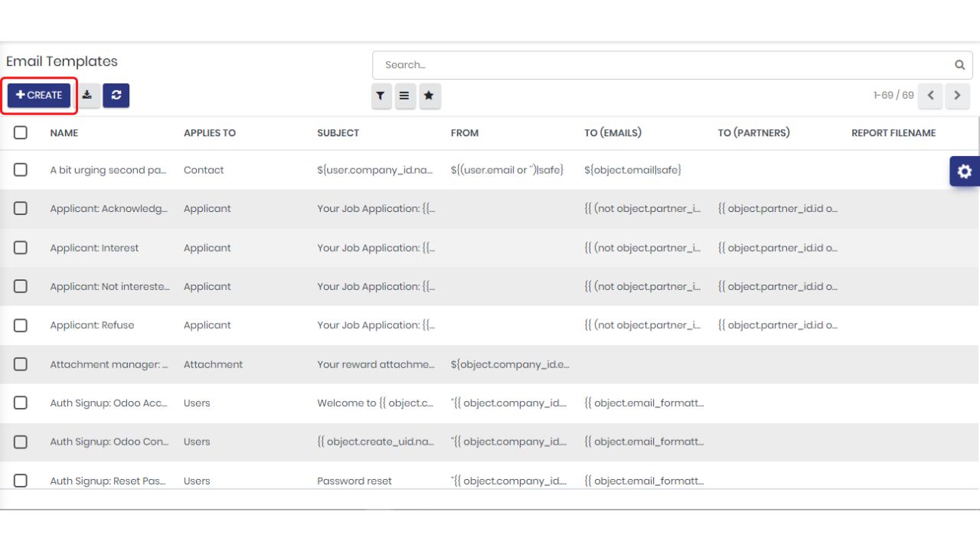Click the '${object.email|safe}' cell

coord(632,170)
